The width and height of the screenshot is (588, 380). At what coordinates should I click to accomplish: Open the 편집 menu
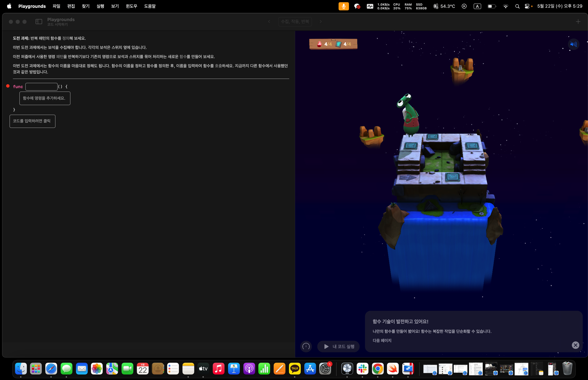[x=71, y=6]
